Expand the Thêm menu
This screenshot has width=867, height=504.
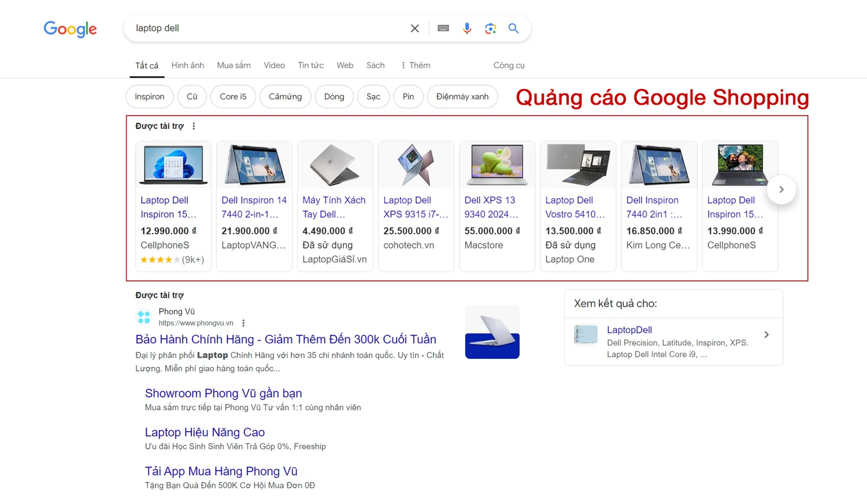tap(416, 65)
